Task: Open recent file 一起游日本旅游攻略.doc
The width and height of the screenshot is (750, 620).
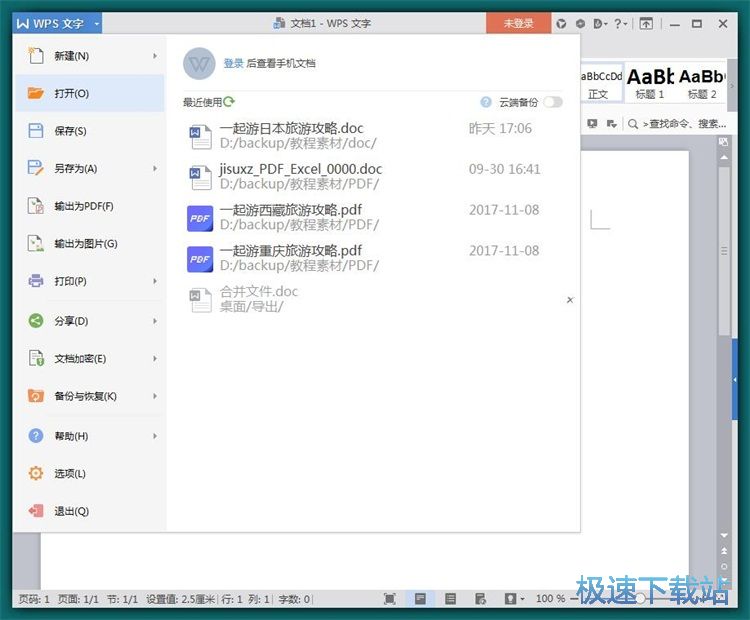Action: point(373,136)
